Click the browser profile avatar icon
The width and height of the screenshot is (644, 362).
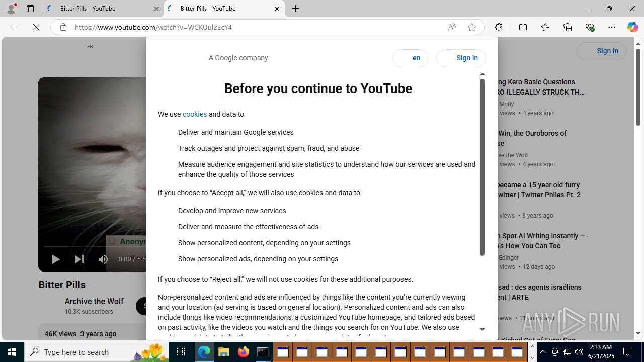11,9
